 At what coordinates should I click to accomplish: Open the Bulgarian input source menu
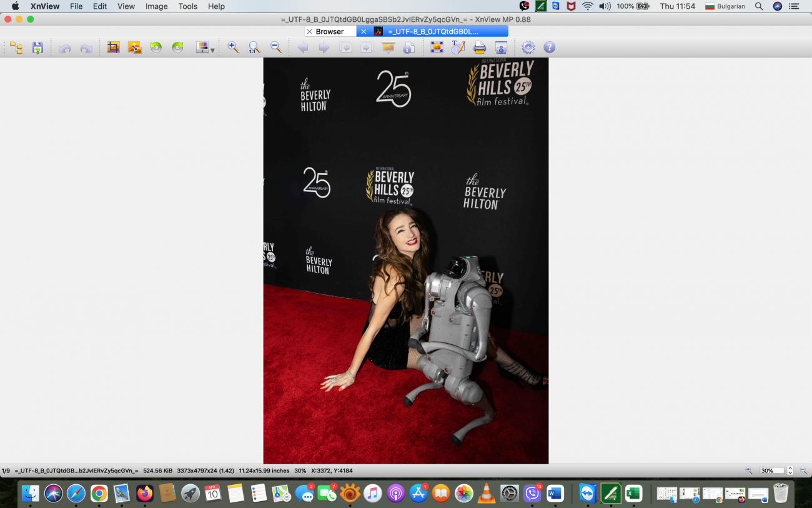(x=725, y=6)
